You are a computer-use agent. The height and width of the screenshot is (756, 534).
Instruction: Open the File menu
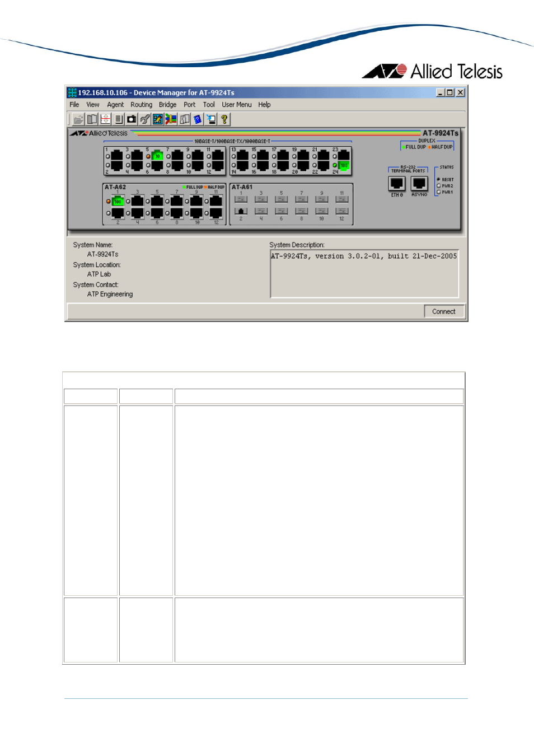tap(74, 105)
